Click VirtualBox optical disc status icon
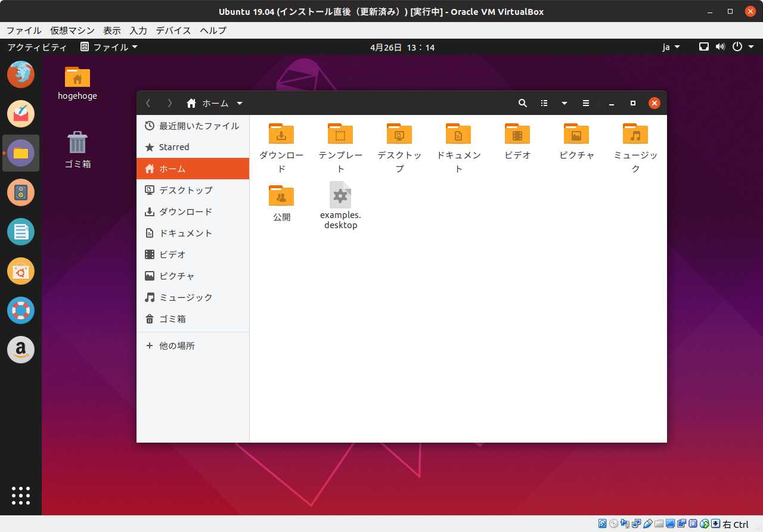Screen dimensions: 763x532 [x=613, y=524]
